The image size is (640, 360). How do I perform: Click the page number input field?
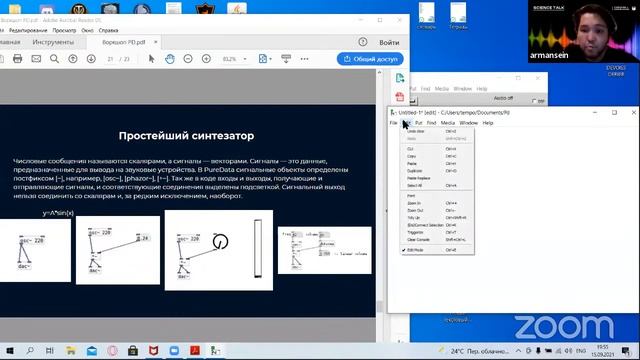point(110,59)
